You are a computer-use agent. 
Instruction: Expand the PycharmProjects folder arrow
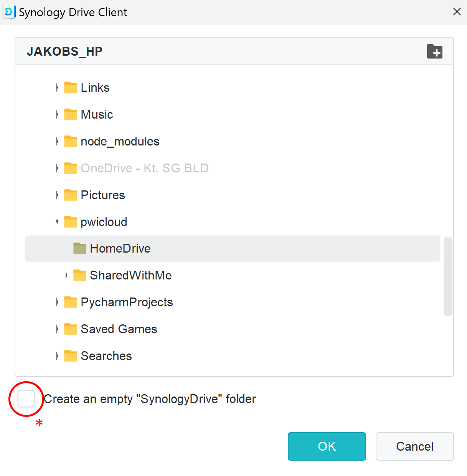[57, 302]
